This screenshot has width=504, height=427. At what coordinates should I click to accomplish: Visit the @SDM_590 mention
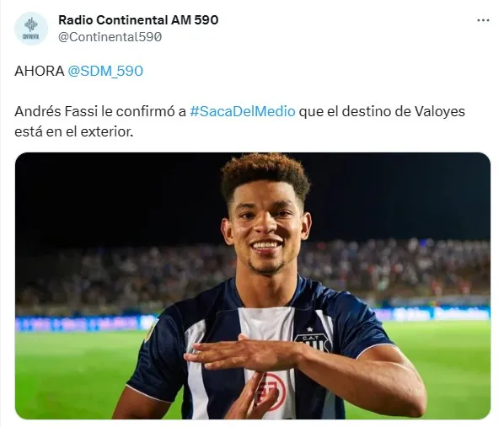pos(105,71)
